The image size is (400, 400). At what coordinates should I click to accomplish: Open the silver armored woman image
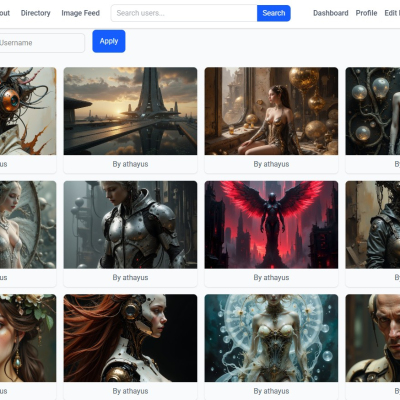pos(130,225)
